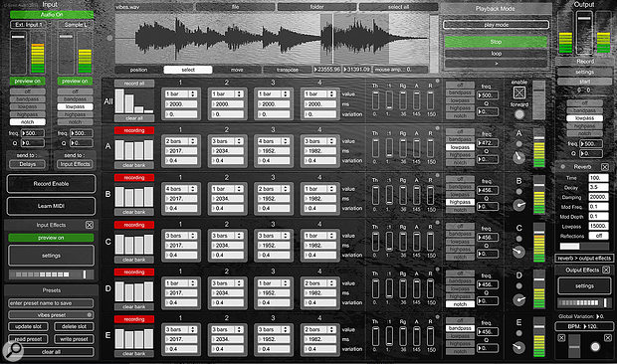Click the Ext. Input 1 volume fader

[18, 53]
